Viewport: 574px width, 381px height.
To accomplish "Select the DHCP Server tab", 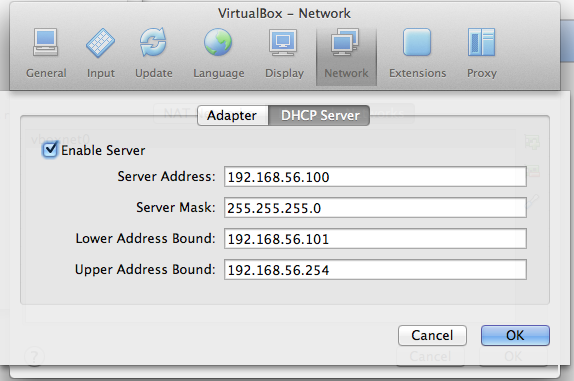I will 319,116.
